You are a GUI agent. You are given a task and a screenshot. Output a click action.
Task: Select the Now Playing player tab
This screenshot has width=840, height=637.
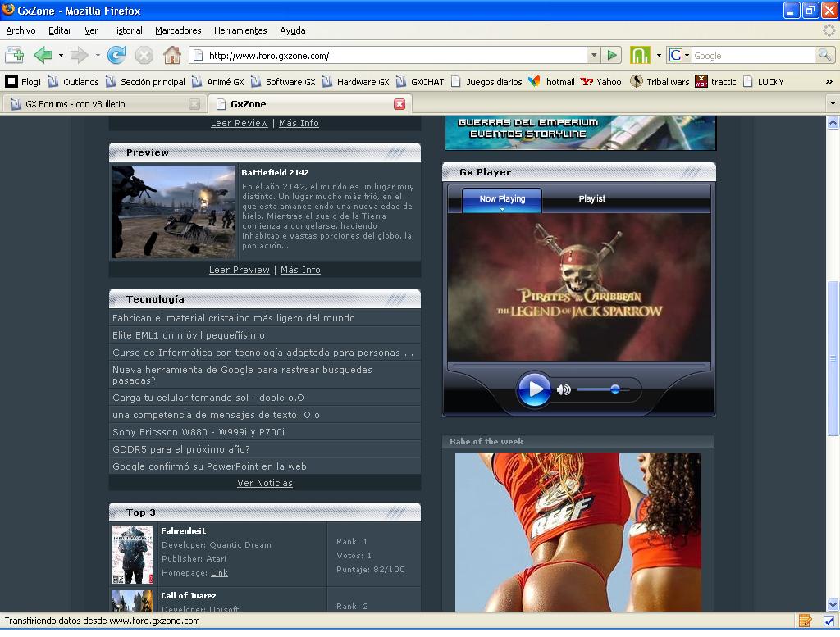(x=502, y=199)
